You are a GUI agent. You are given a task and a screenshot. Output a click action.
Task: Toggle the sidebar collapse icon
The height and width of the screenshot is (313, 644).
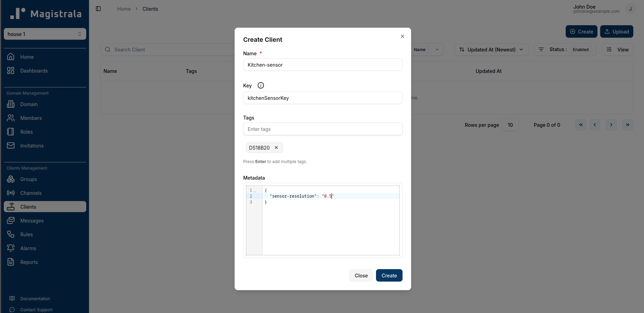[98, 9]
